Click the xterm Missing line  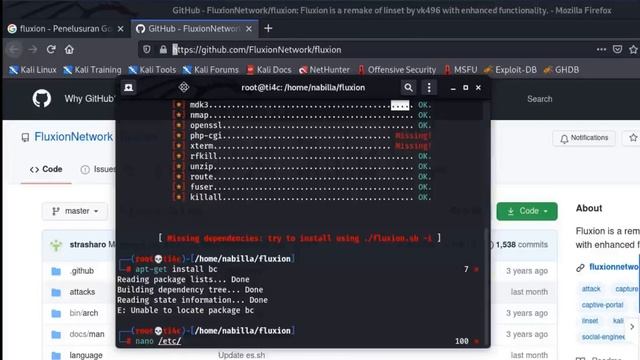[x=301, y=146]
